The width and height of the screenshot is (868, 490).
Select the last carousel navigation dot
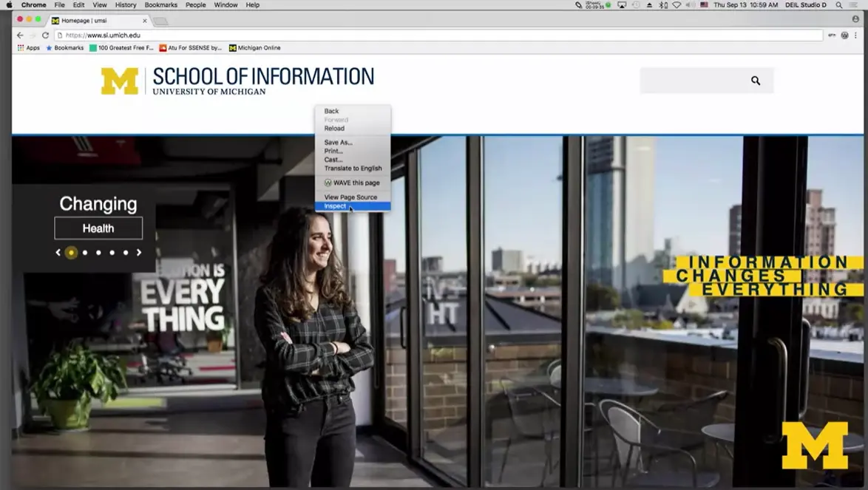coord(126,252)
